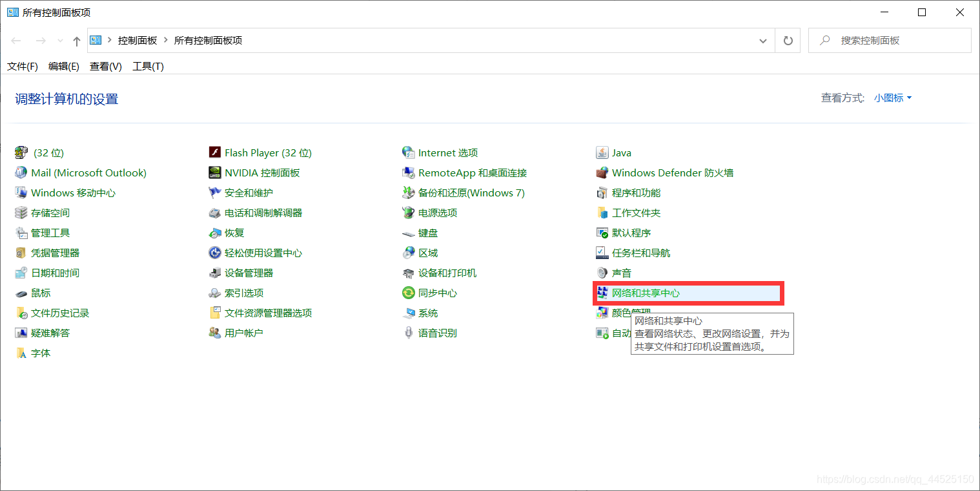Click the Internet 选项 globe icon
This screenshot has width=980, height=491.
click(x=408, y=152)
